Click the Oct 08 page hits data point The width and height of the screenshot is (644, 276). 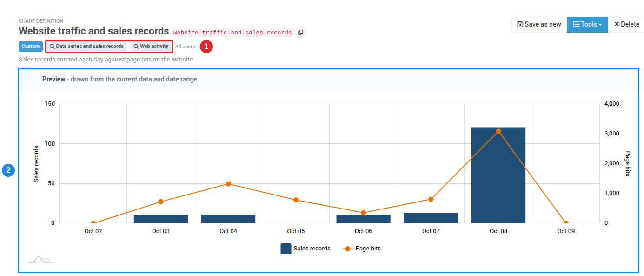(498, 131)
